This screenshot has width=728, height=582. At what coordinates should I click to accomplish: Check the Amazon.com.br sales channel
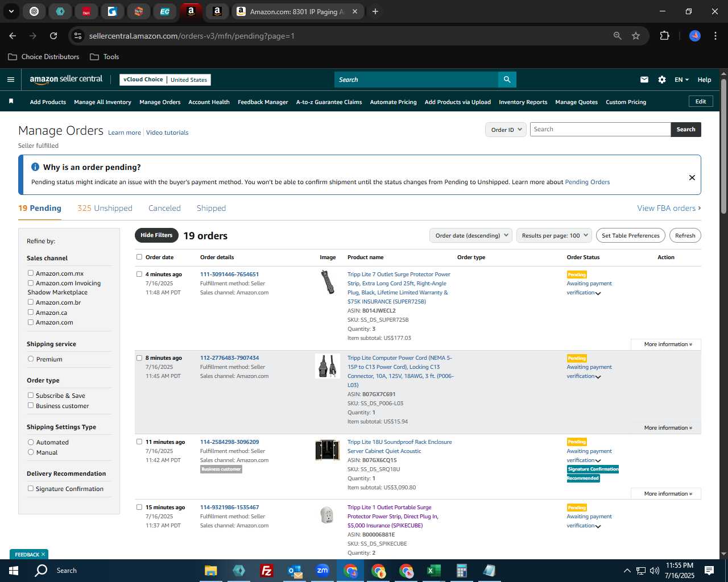(31, 302)
